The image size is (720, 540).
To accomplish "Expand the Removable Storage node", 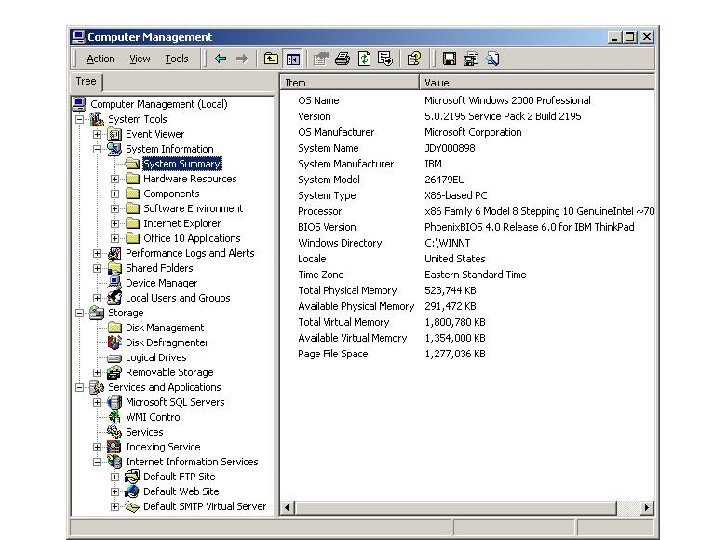I will coord(97,372).
